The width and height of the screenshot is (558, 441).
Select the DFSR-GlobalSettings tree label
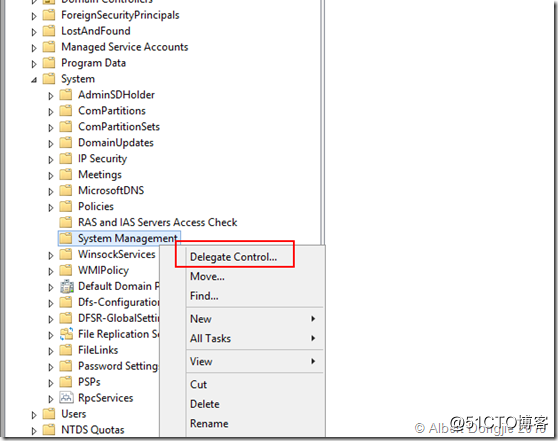point(119,318)
